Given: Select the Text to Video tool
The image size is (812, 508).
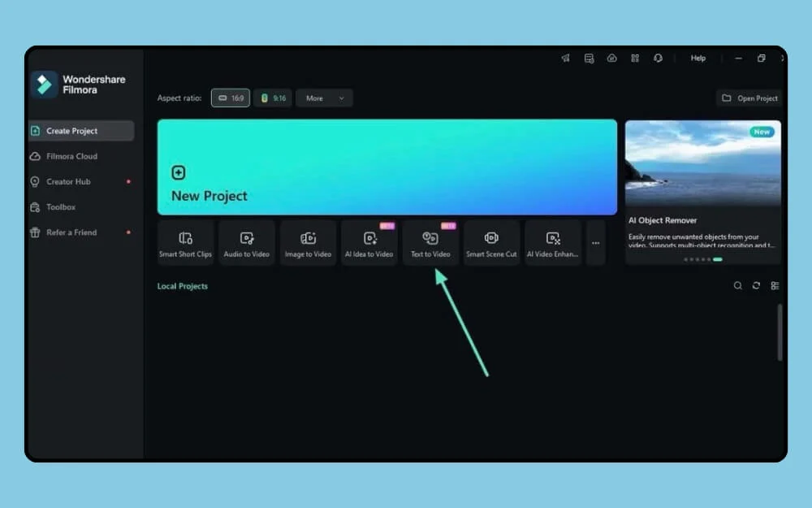Looking at the screenshot, I should point(430,242).
